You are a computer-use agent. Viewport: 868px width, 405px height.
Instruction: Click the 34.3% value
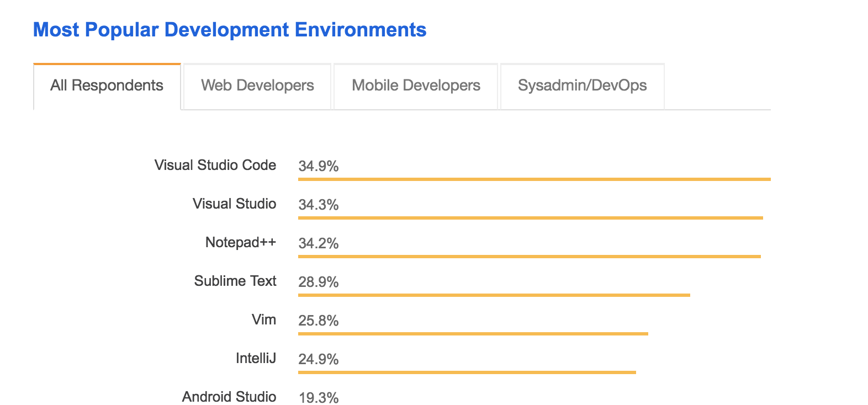319,205
